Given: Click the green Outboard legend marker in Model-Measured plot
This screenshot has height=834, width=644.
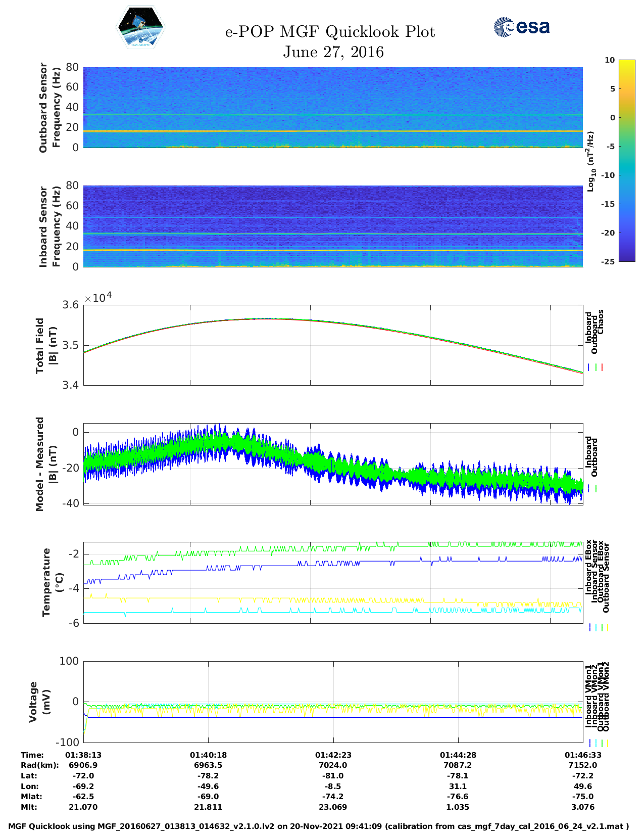Looking at the screenshot, I should coord(596,489).
